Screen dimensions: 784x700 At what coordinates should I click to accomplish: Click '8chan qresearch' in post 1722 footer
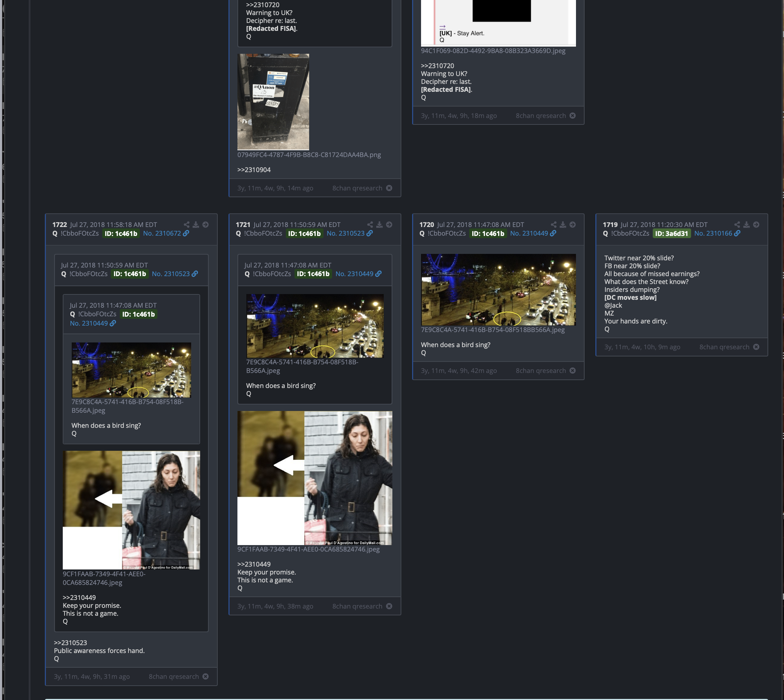pyautogui.click(x=174, y=677)
